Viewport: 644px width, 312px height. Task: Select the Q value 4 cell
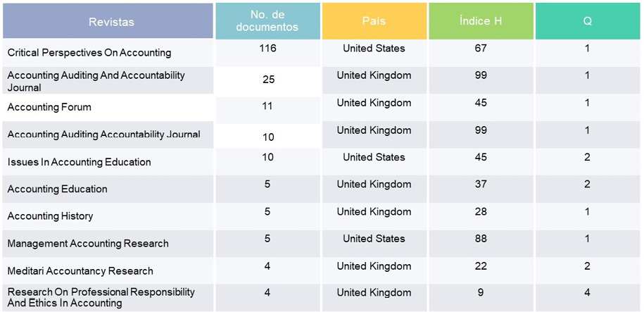tap(587, 293)
